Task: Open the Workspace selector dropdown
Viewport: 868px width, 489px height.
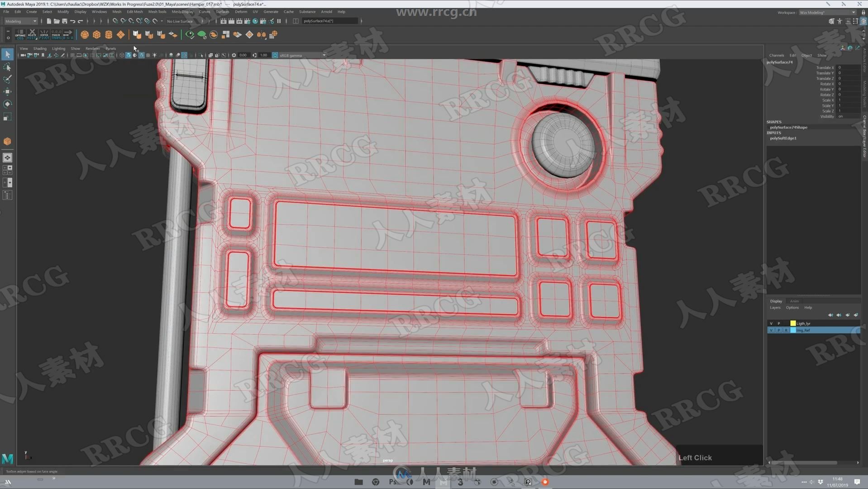Action: point(827,12)
